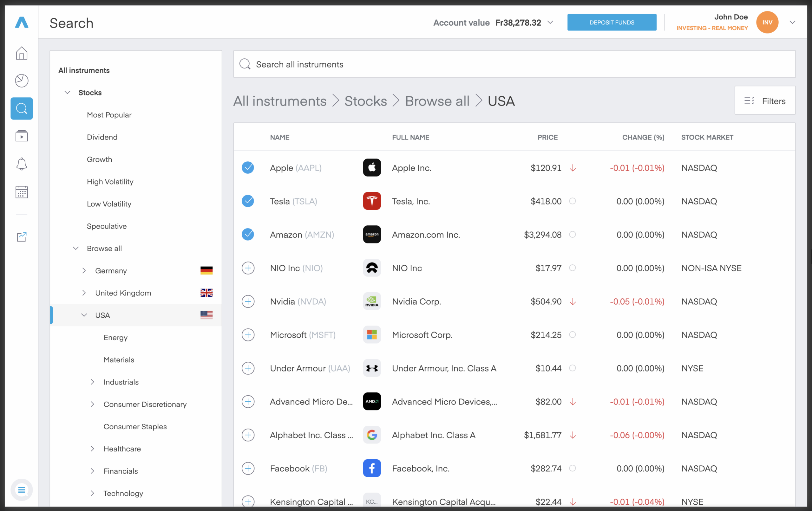The image size is (812, 511).
Task: Add NIO Inc using the plus toggle
Action: pyautogui.click(x=248, y=268)
